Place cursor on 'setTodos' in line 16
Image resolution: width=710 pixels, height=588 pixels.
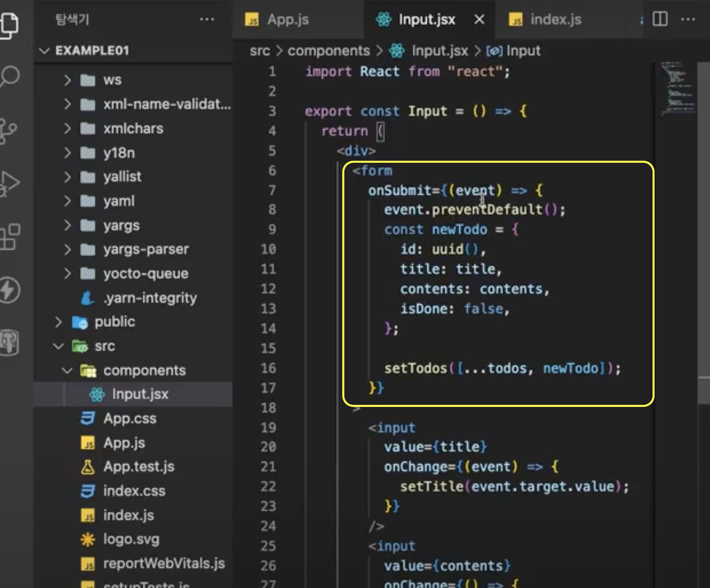click(x=416, y=368)
